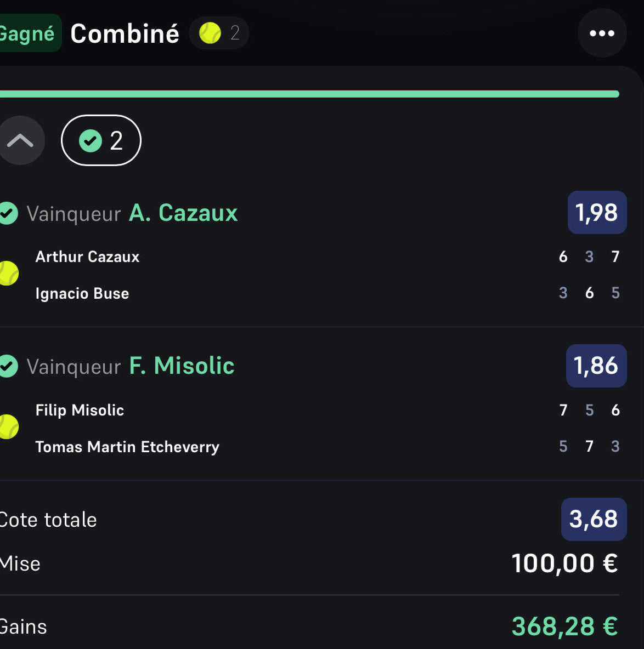The width and height of the screenshot is (644, 649).
Task: Click the 1,86 odds badge
Action: pos(596,366)
